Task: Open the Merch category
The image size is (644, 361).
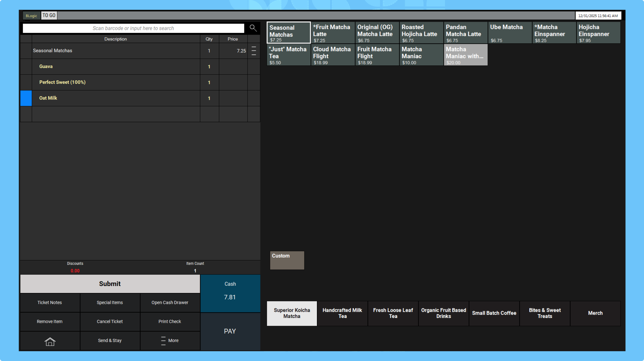Action: coord(595,313)
